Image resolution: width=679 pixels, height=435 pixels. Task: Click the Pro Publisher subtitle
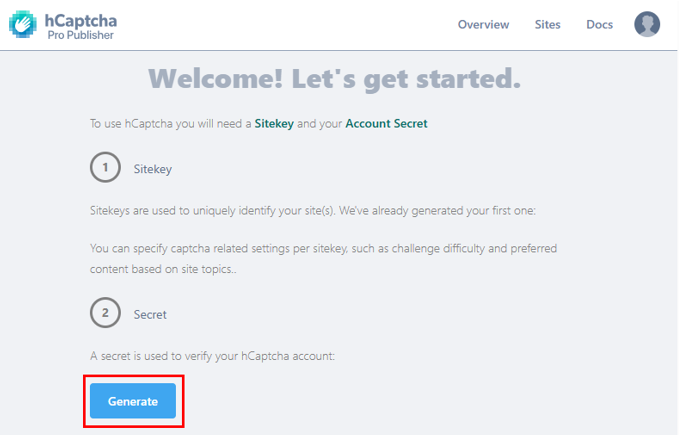(x=81, y=35)
